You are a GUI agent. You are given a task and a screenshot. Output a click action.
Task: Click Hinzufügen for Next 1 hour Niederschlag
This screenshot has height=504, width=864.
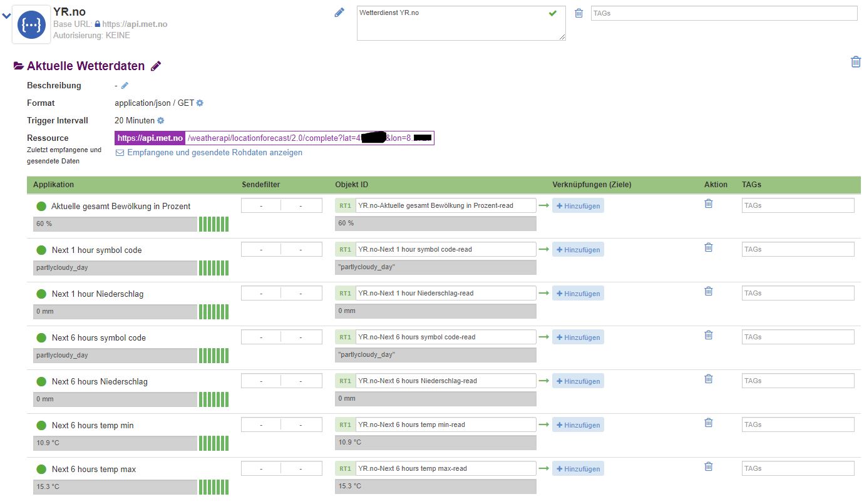click(578, 294)
